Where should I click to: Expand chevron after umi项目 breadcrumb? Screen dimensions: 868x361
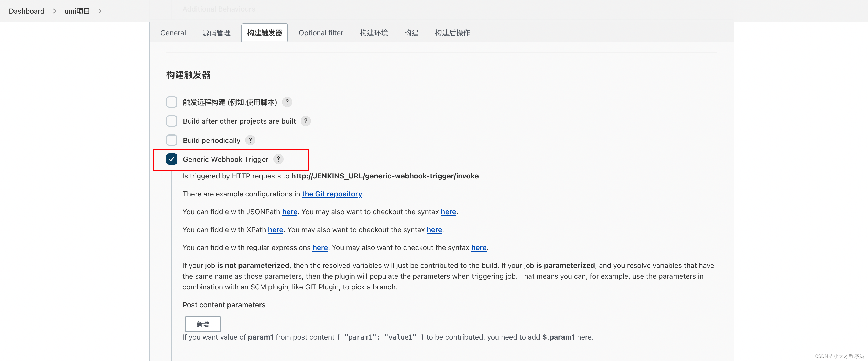click(100, 11)
